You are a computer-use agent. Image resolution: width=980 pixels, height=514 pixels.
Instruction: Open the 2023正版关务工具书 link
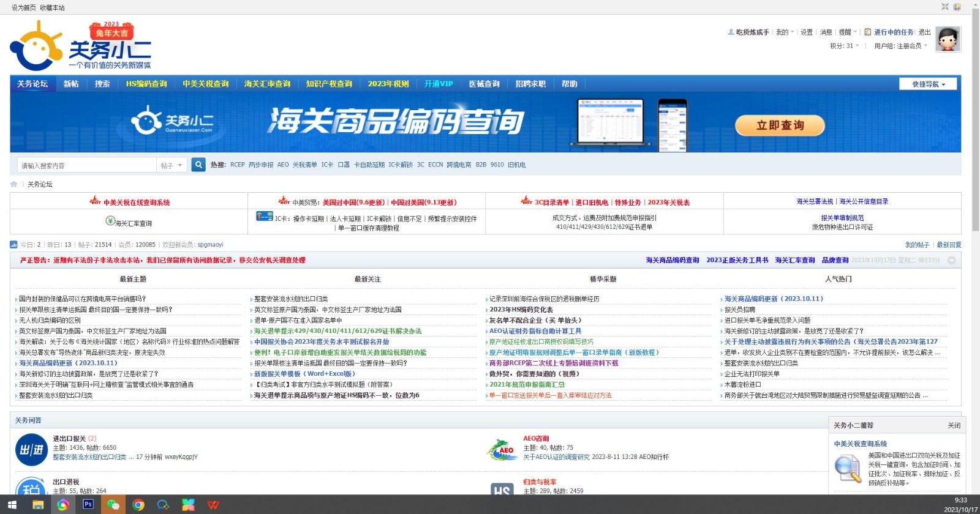(737, 260)
